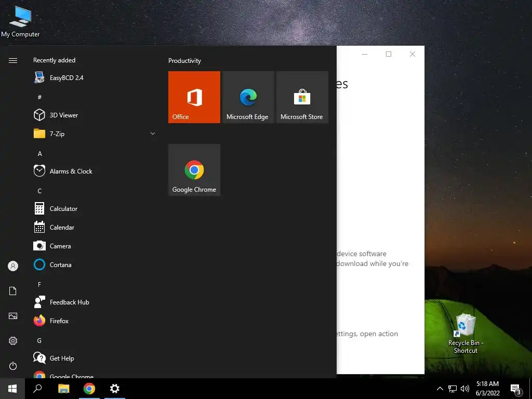Open EasyBCD 2.4 from Recently added

(95, 78)
